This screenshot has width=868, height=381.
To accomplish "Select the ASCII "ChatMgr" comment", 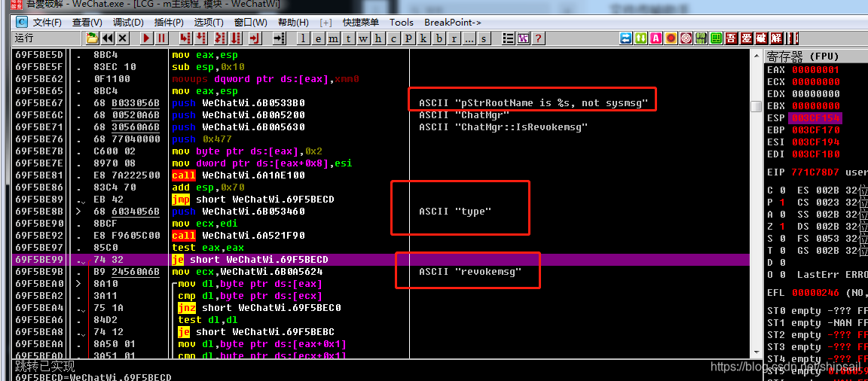I will (464, 115).
